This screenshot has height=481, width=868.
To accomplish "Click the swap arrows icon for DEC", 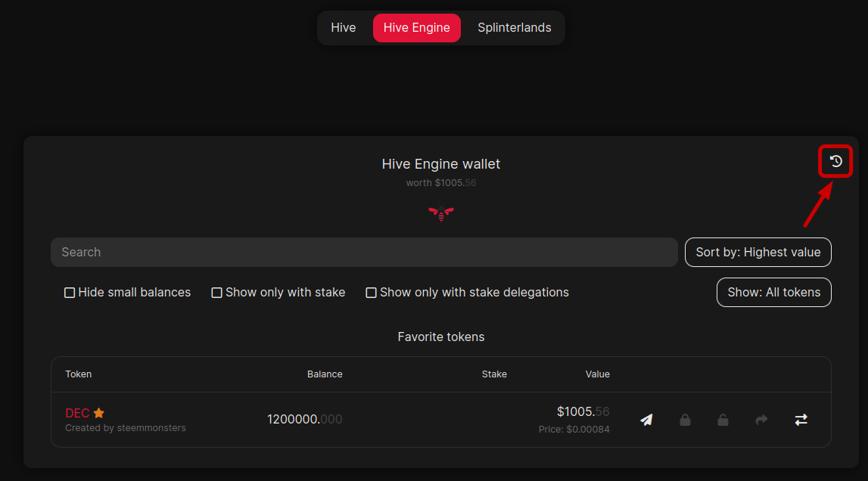I will (x=801, y=420).
